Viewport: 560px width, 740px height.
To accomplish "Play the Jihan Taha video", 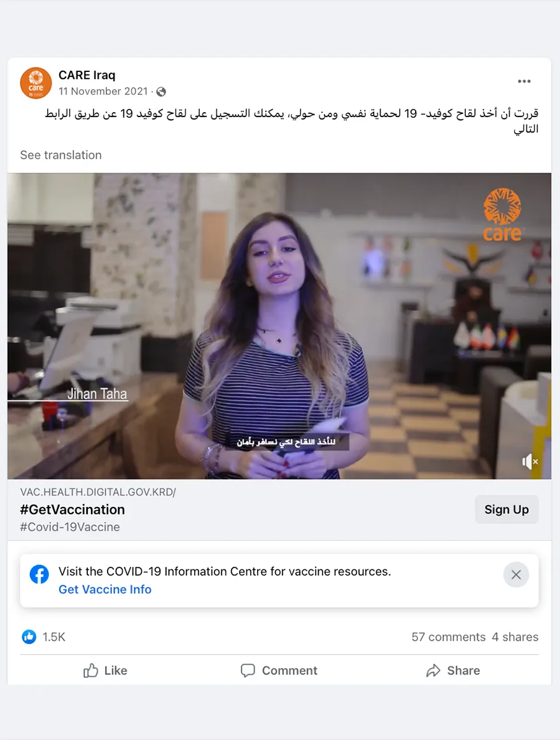I will (x=279, y=326).
